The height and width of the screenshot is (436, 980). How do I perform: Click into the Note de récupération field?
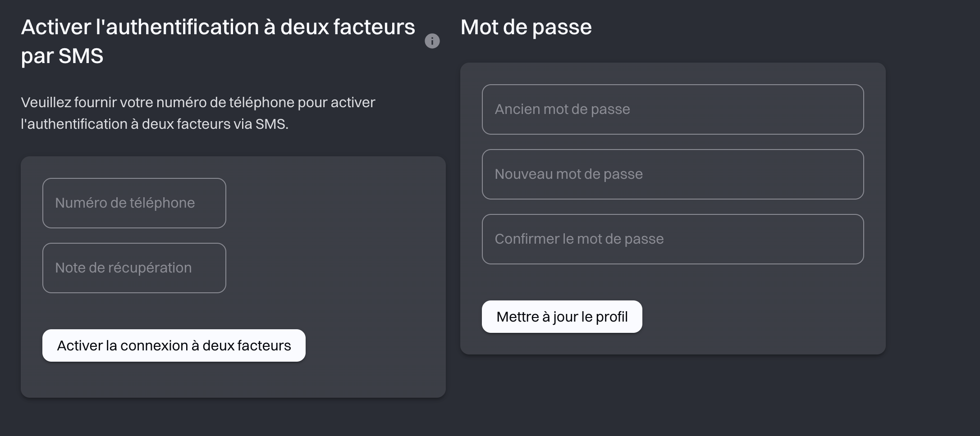[x=134, y=268]
